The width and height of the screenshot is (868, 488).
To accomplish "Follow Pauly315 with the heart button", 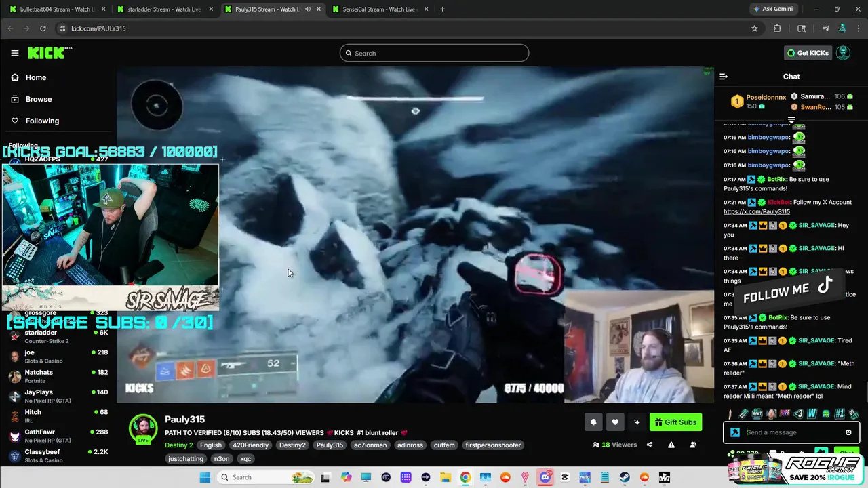I will [x=615, y=422].
